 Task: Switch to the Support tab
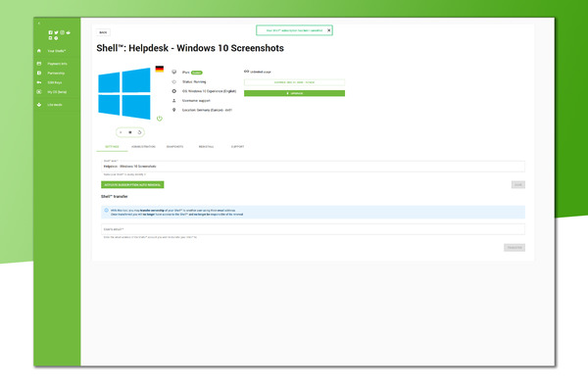point(237,145)
